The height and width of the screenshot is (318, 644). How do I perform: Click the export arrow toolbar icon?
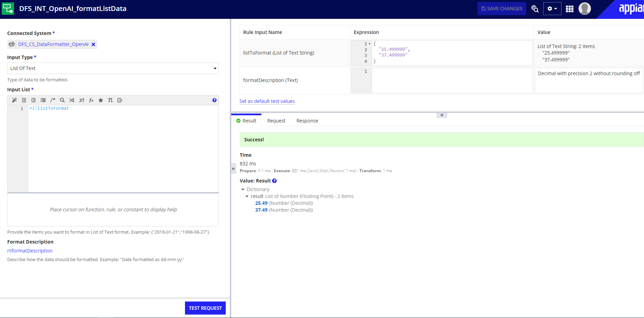(x=120, y=100)
